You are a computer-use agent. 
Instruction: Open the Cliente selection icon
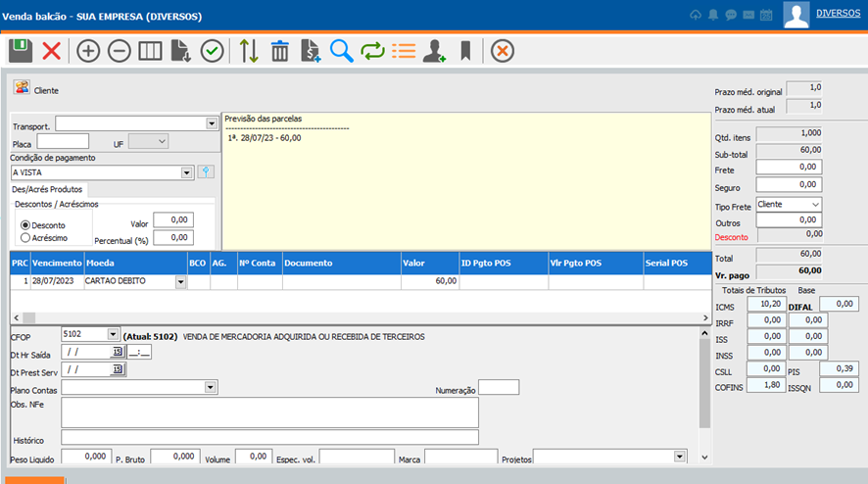point(21,88)
